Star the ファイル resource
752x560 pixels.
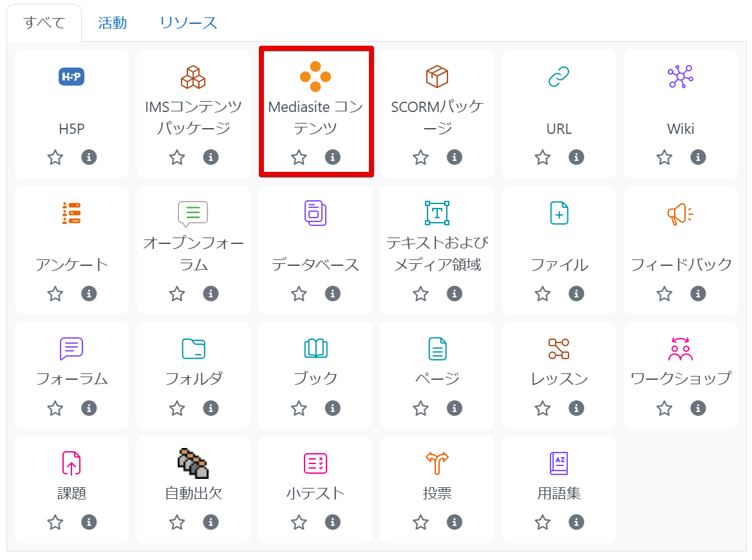(x=543, y=294)
